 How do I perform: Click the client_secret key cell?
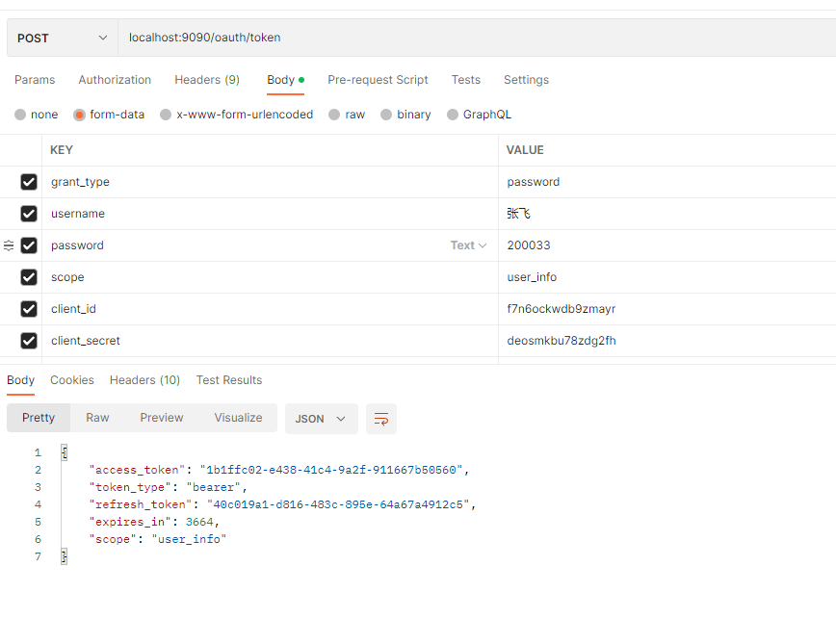(270, 341)
